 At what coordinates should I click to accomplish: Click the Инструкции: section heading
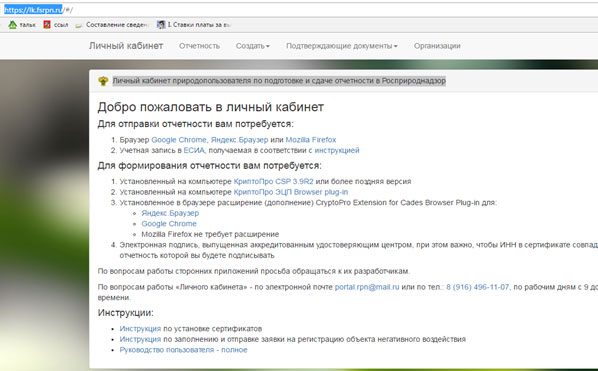(x=125, y=313)
